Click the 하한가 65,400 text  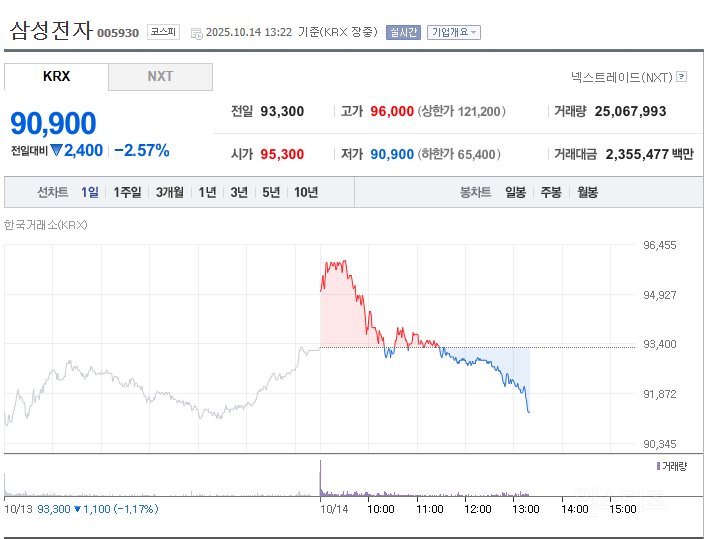pos(459,154)
